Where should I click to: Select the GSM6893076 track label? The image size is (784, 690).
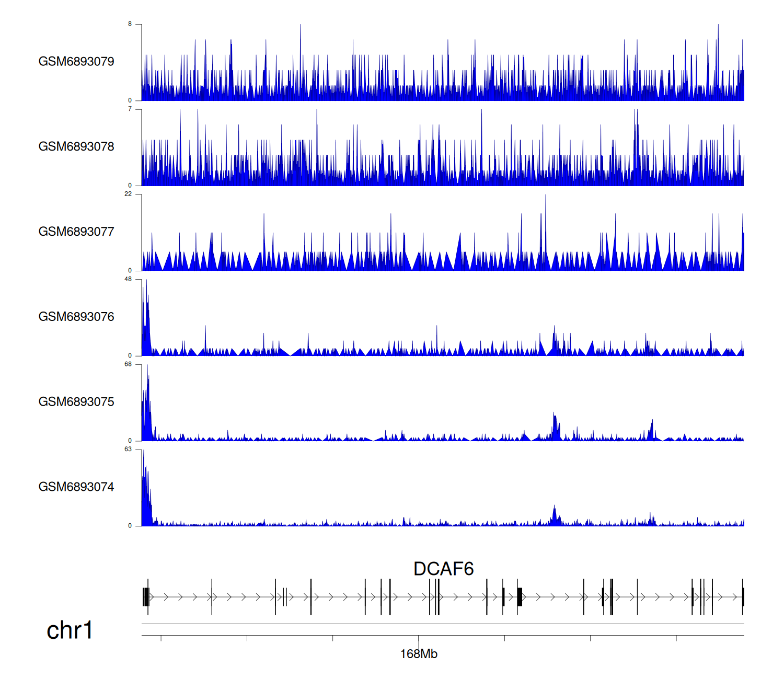(76, 317)
